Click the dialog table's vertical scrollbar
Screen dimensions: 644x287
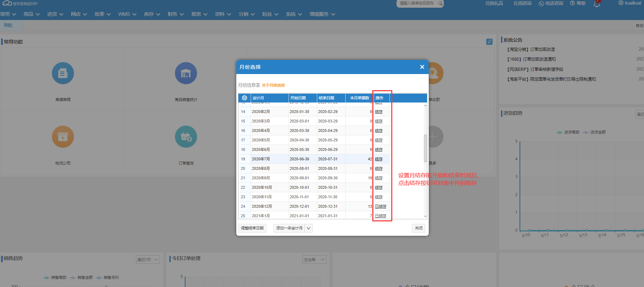pos(425,148)
